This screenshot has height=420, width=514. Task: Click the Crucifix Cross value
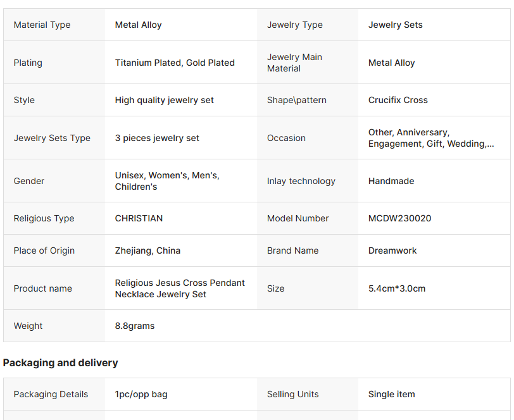[398, 100]
